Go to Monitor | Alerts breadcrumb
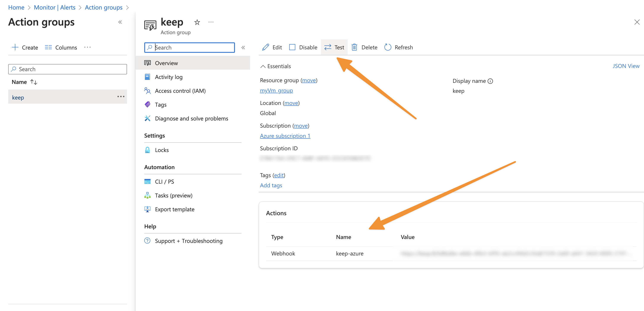Image resolution: width=644 pixels, height=311 pixels. click(x=54, y=7)
